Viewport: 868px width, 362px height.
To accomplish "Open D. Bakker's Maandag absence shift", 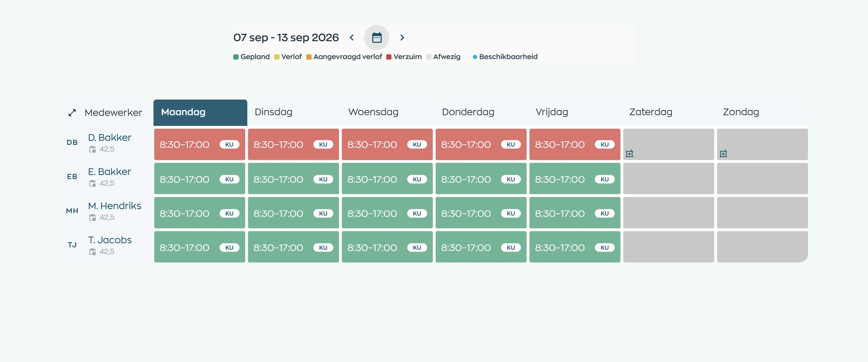I will click(x=199, y=144).
